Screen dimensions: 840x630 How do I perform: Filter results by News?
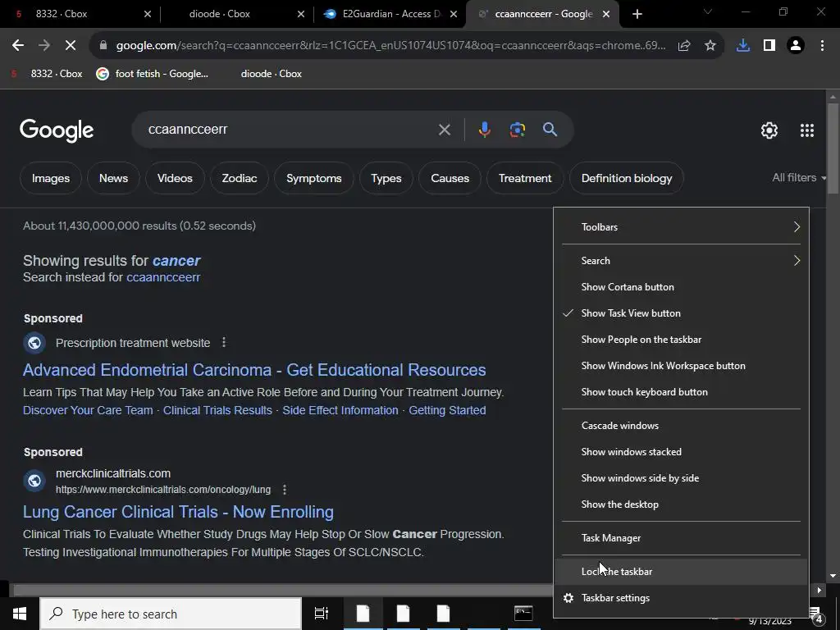[x=113, y=178]
